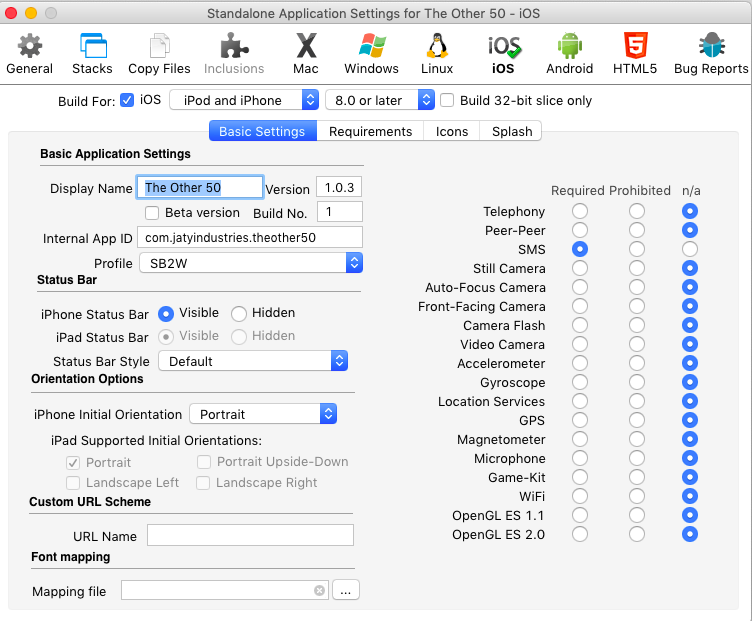This screenshot has width=752, height=621.
Task: Go to HTML5 settings pane
Action: pos(634,53)
